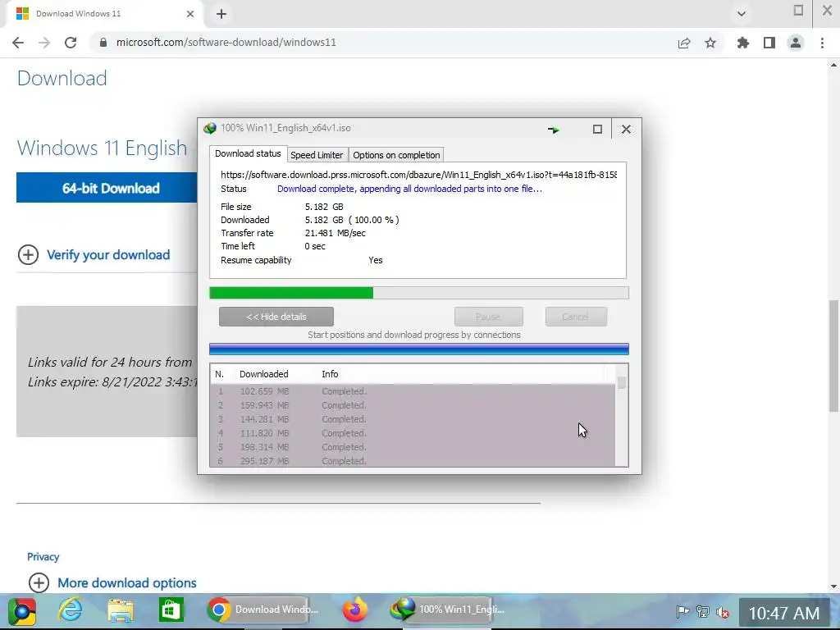Launch Internet Explorer from taskbar
The image size is (840, 630).
(x=71, y=610)
